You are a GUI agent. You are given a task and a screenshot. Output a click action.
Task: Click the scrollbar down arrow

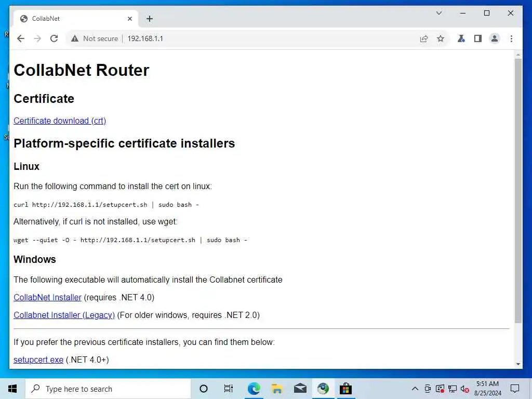[518, 364]
